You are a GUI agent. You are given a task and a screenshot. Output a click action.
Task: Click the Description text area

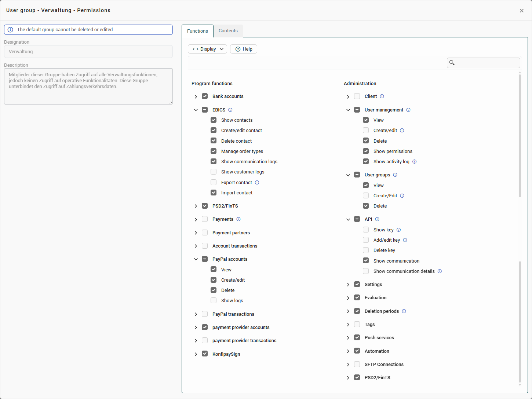point(88,86)
